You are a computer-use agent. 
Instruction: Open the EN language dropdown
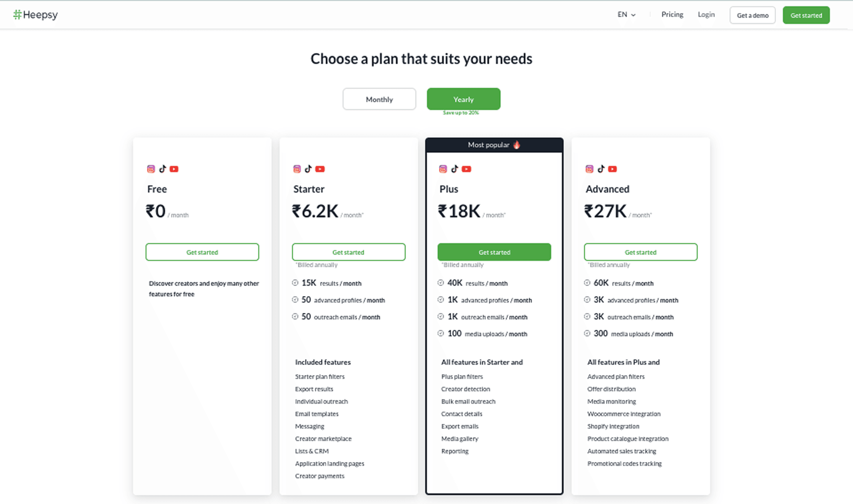pyautogui.click(x=626, y=14)
